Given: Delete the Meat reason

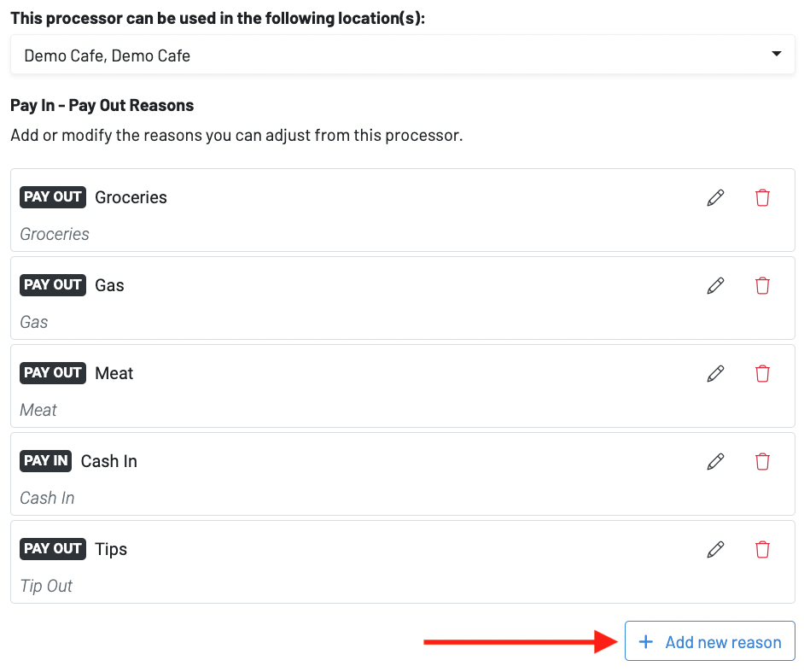Looking at the screenshot, I should click(762, 373).
